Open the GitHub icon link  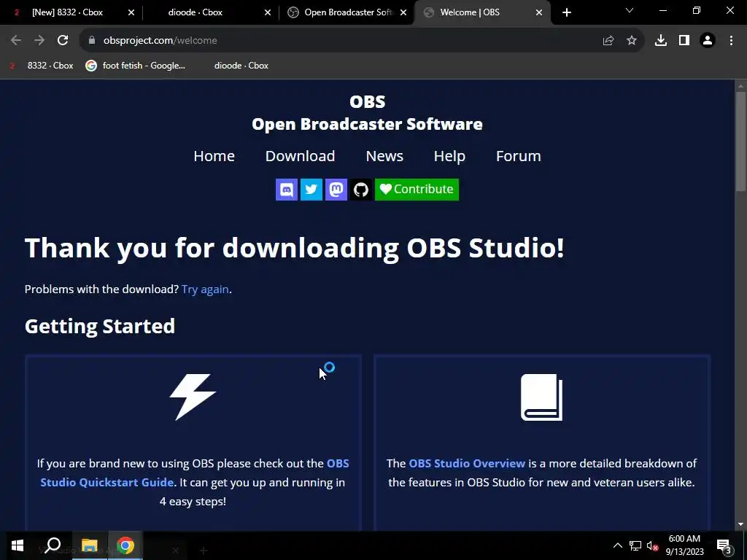(360, 190)
